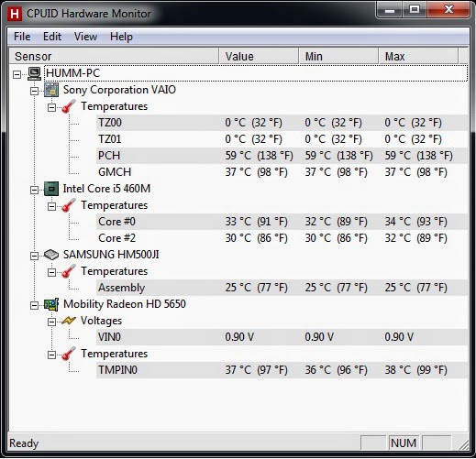Click the Mobility Radeon HD 5650 card icon
Screen dimensions: 476x459
click(51, 304)
